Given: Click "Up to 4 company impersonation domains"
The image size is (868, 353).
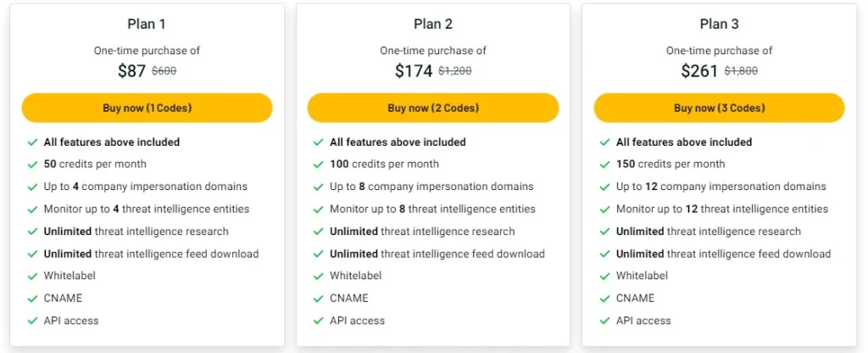Looking at the screenshot, I should point(145,187).
